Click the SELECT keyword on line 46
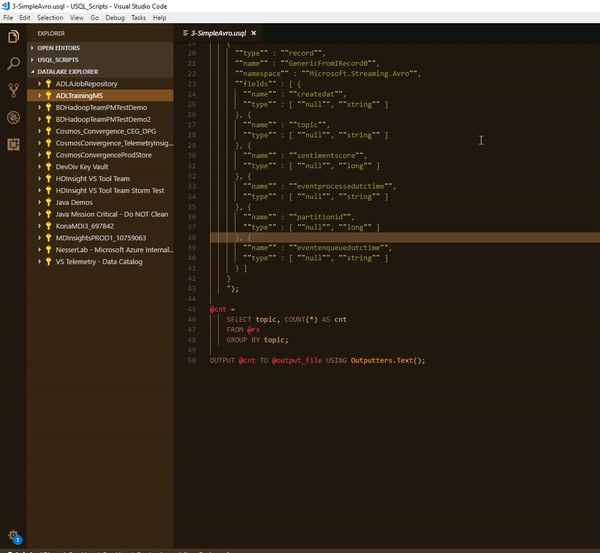Image resolution: width=600 pixels, height=553 pixels. click(x=239, y=320)
